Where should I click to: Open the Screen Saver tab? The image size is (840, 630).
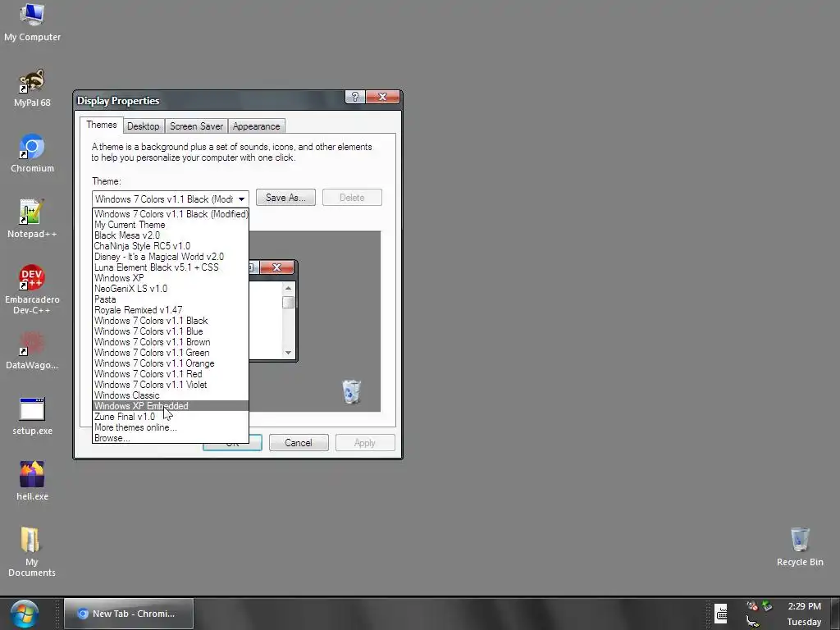click(196, 126)
